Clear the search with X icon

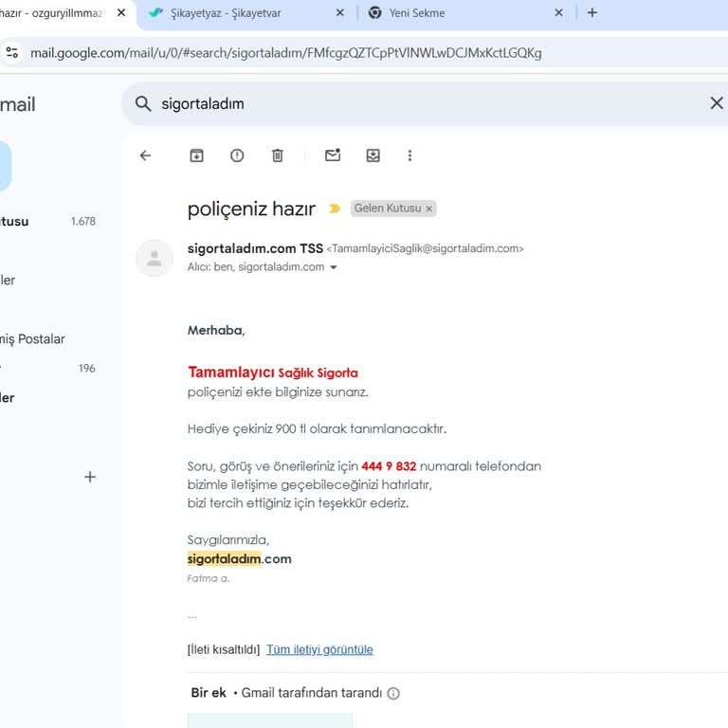point(717,103)
